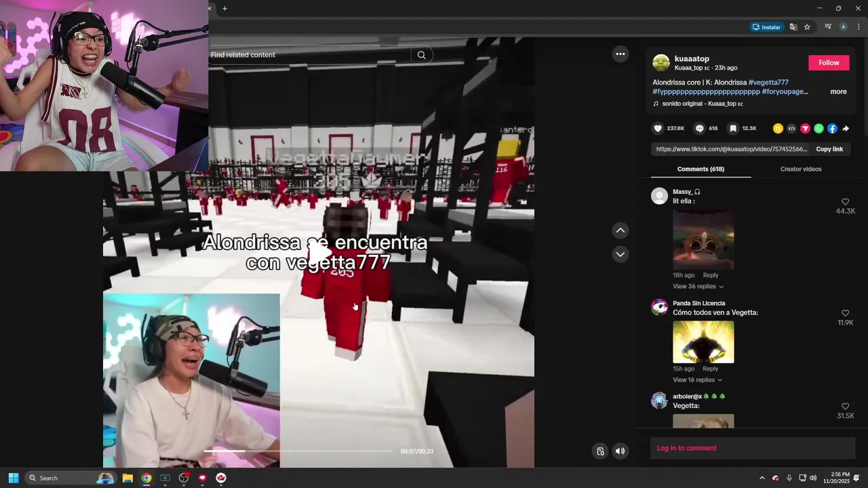Viewport: 868px width, 488px height.
Task: Share the video on WhatsApp
Action: pyautogui.click(x=818, y=128)
